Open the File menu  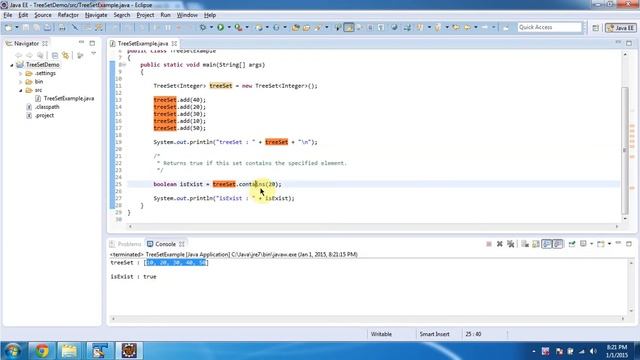click(8, 15)
